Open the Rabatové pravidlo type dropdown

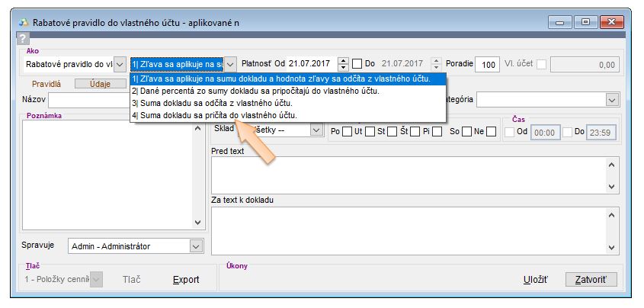pyautogui.click(x=120, y=65)
